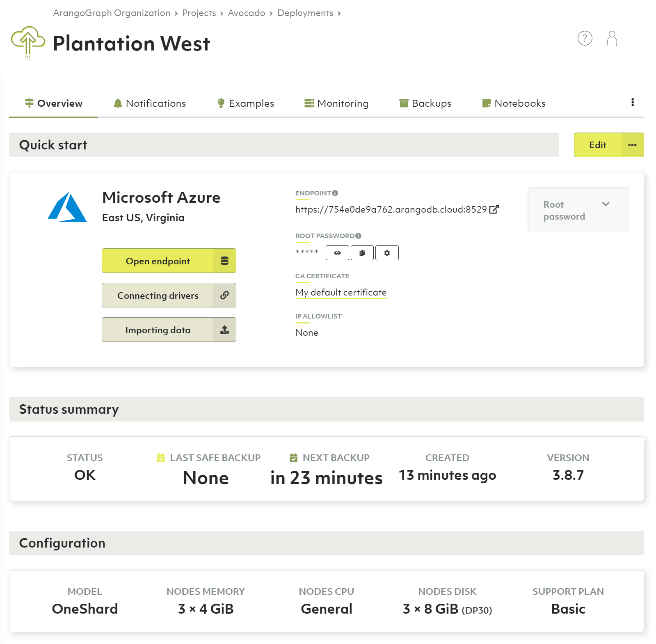The image size is (656, 644).
Task: Click the Plantation West title
Action: 131,44
